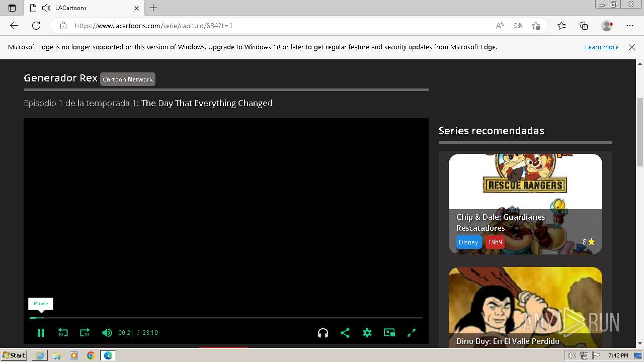Switch to Microsoft Edge taskbar button

[x=108, y=355]
